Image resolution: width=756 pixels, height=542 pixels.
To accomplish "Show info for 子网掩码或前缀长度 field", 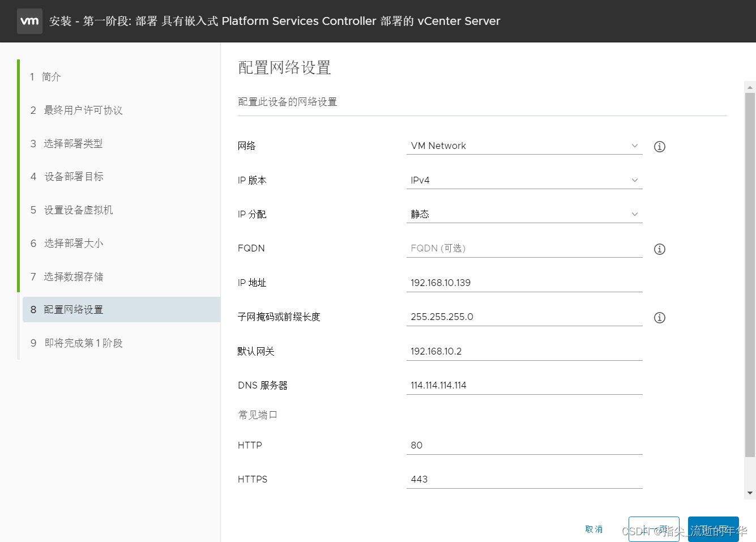I will [660, 318].
